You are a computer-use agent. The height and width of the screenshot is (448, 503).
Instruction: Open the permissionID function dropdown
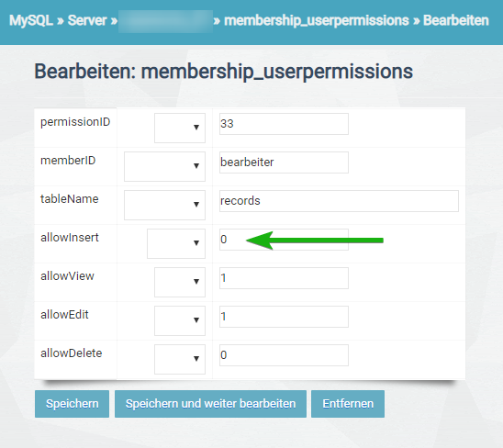coord(180,128)
